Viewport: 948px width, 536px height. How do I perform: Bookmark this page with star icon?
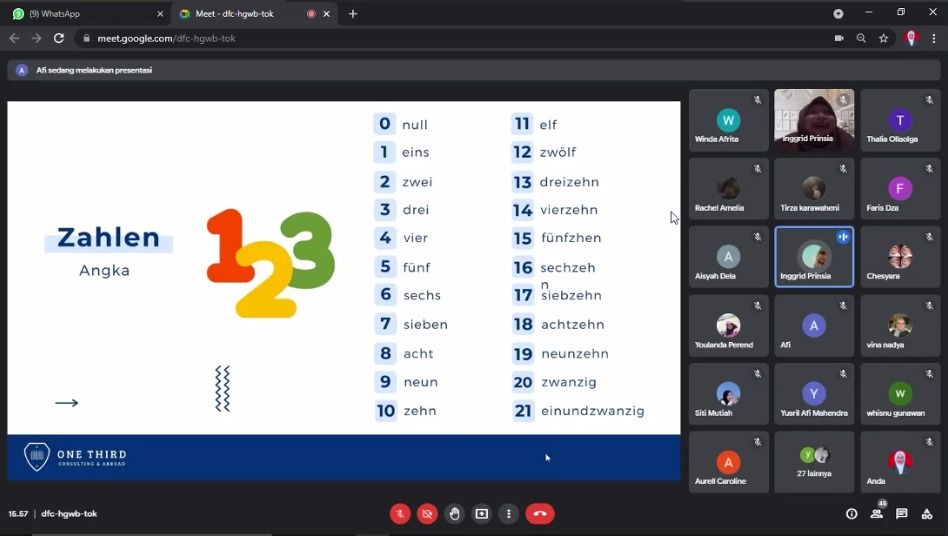pyautogui.click(x=883, y=38)
